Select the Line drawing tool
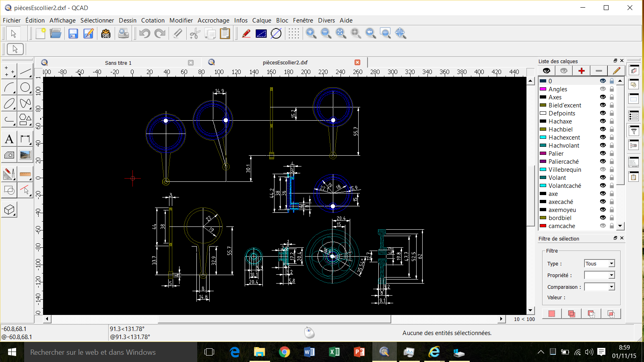The width and height of the screenshot is (644, 362). point(25,72)
